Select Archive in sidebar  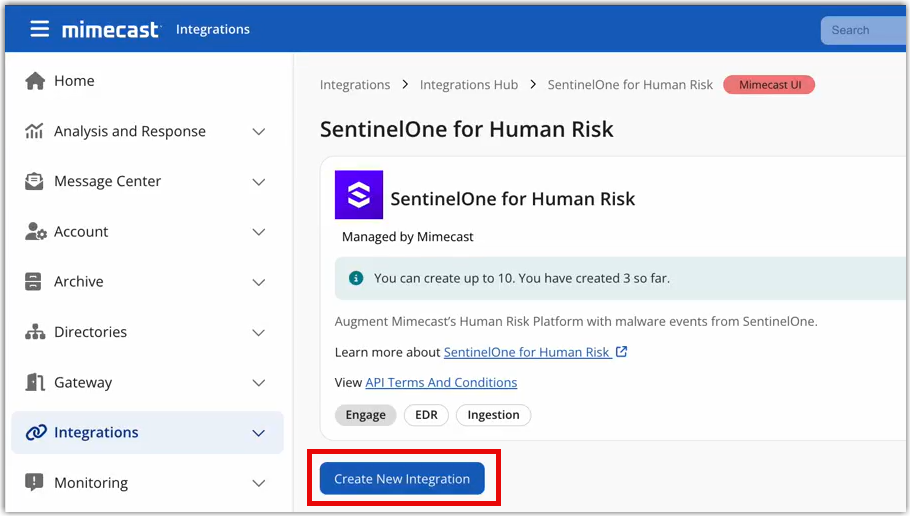(78, 282)
